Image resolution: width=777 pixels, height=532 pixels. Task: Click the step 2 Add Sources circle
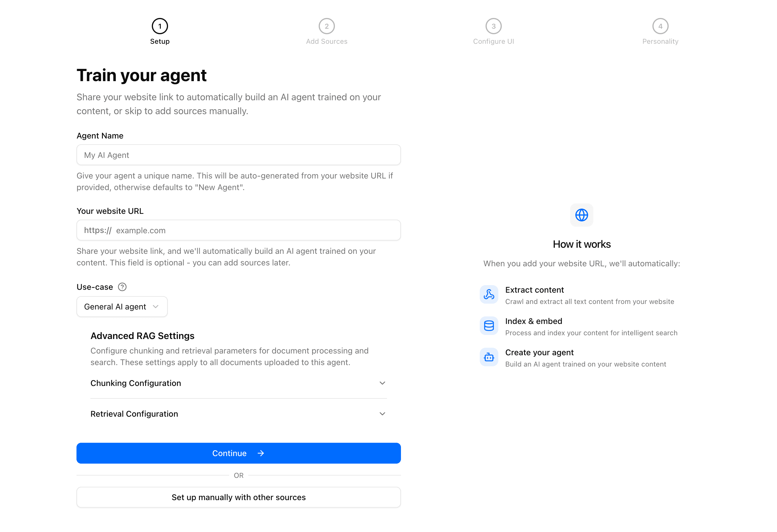click(326, 26)
